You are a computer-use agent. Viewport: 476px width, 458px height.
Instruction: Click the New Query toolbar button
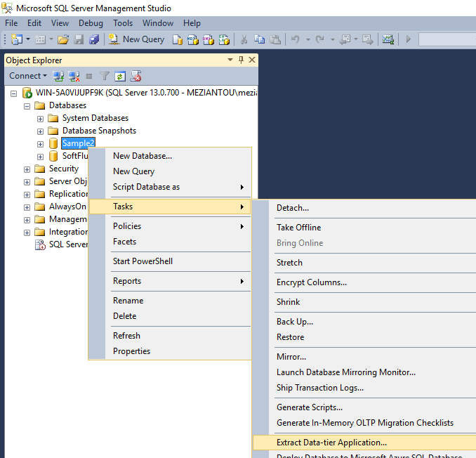tap(137, 39)
